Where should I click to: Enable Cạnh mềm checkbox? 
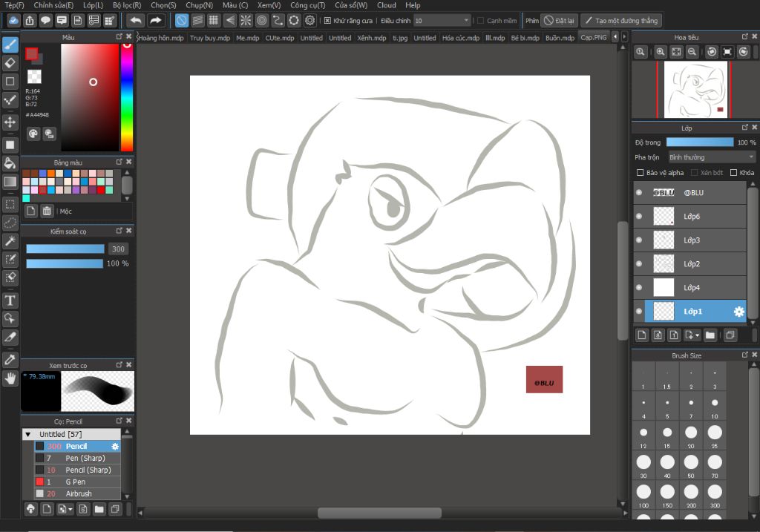[481, 20]
